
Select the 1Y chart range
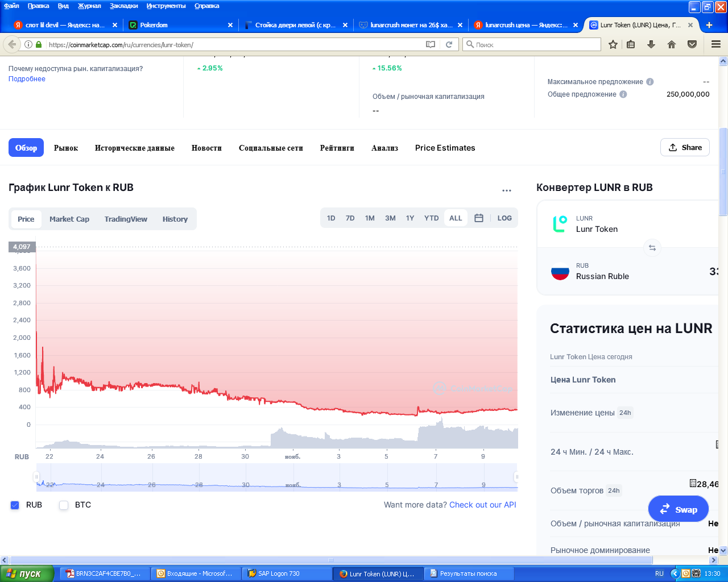(410, 218)
